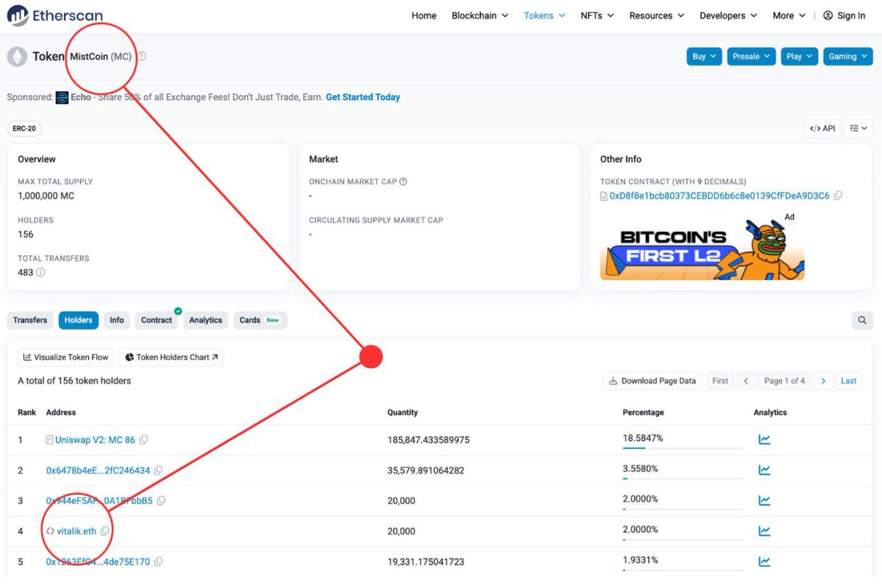Viewport: 882px width, 588px height.
Task: Click Sign In
Action: coord(845,15)
